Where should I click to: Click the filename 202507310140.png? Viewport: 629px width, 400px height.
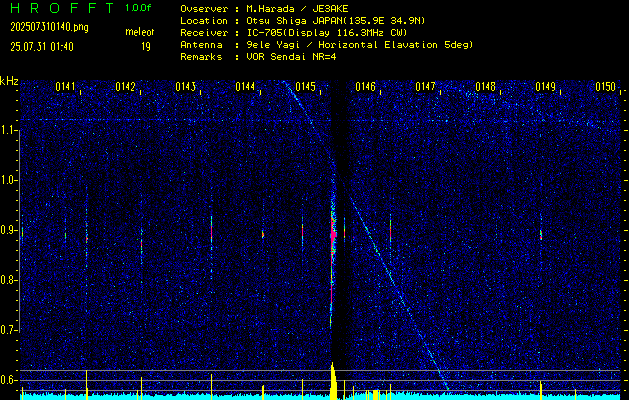pyautogui.click(x=48, y=28)
